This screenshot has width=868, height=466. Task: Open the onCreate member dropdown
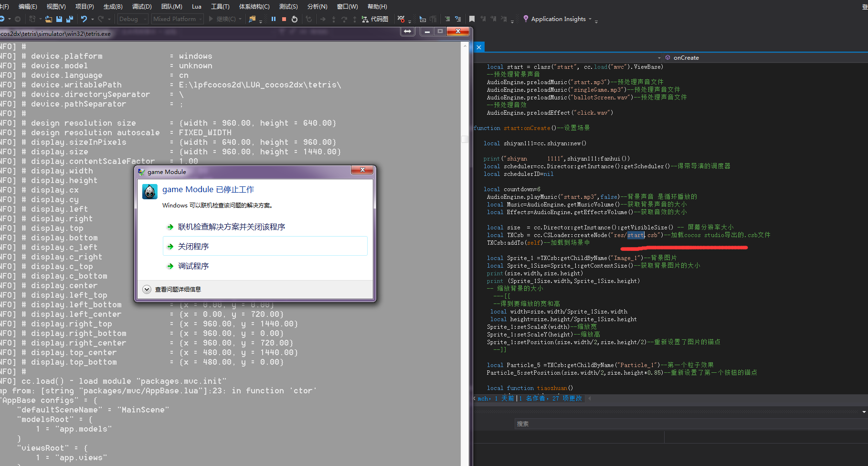point(686,58)
